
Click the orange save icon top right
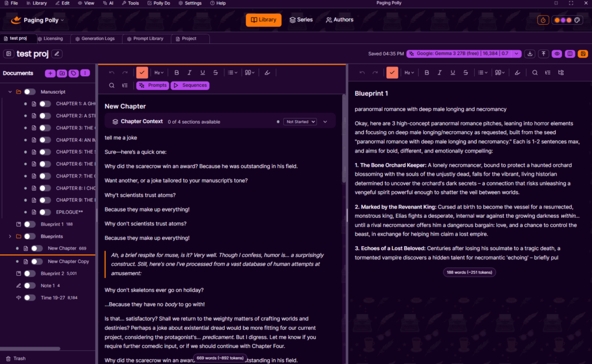pos(583,54)
